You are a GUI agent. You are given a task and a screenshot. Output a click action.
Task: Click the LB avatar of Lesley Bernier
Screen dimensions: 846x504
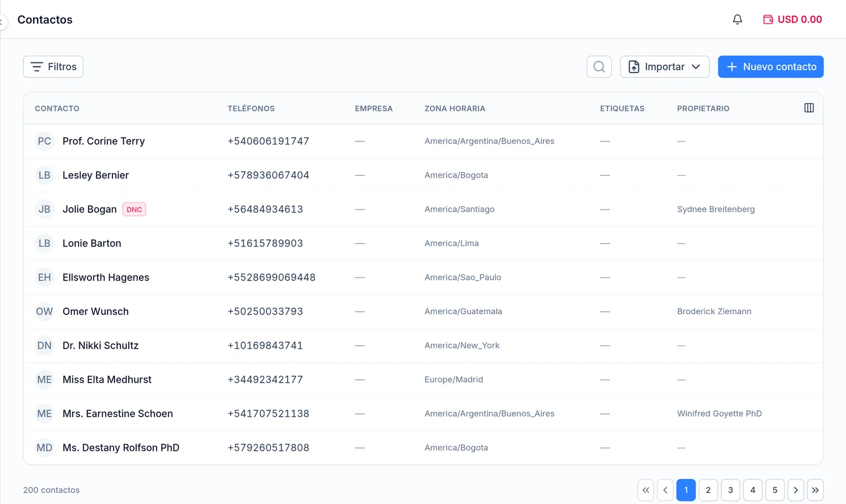(x=45, y=175)
